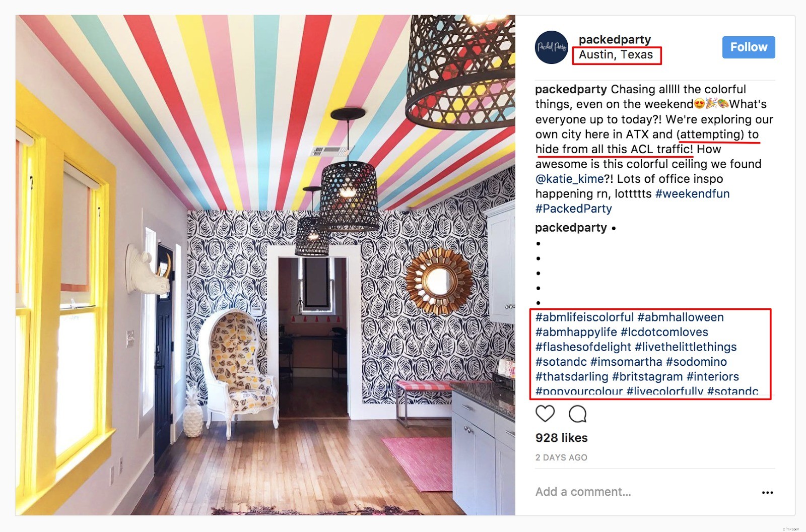Open the packedparty profile avatar

click(x=552, y=47)
